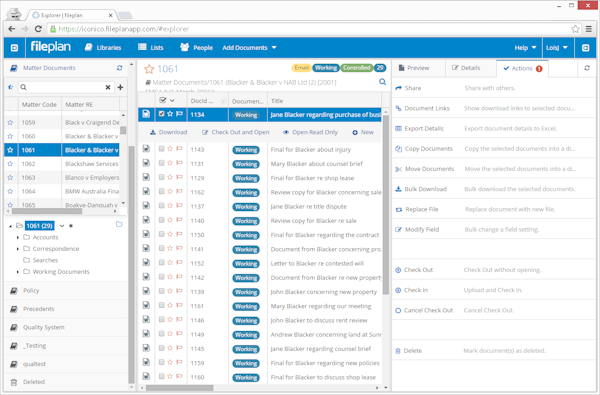Click the favorites star filter beside search
The width and height of the screenshot is (600, 395).
pos(10,87)
